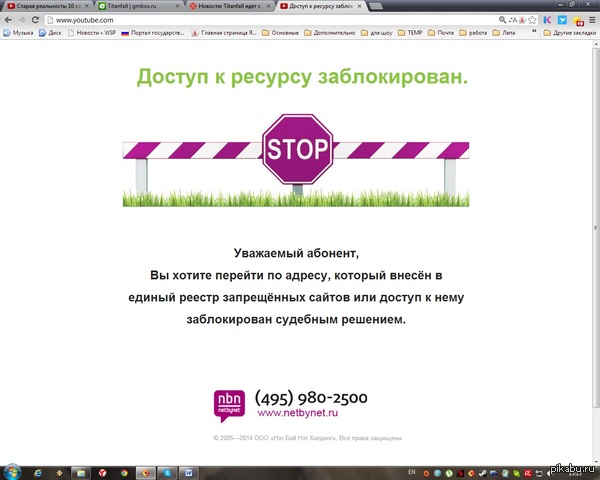Click the '© 2005—2014 ООО' copyright footer
The height and width of the screenshot is (480, 600).
click(308, 438)
